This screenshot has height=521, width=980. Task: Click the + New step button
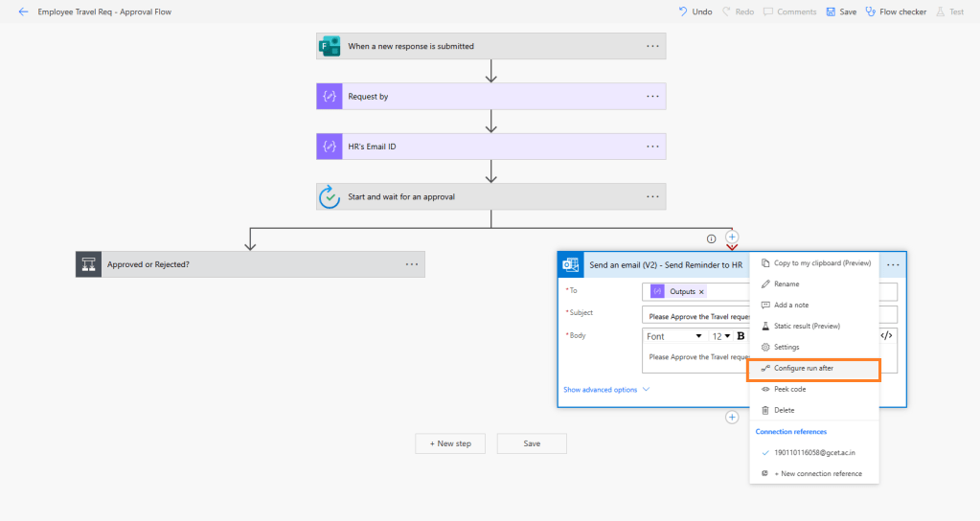[x=449, y=443]
